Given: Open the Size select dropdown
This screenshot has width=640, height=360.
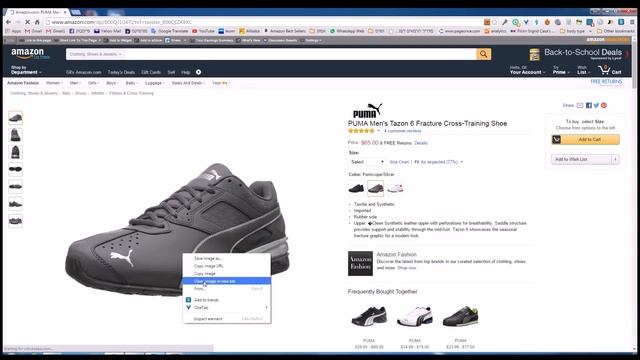Looking at the screenshot, I should [367, 162].
